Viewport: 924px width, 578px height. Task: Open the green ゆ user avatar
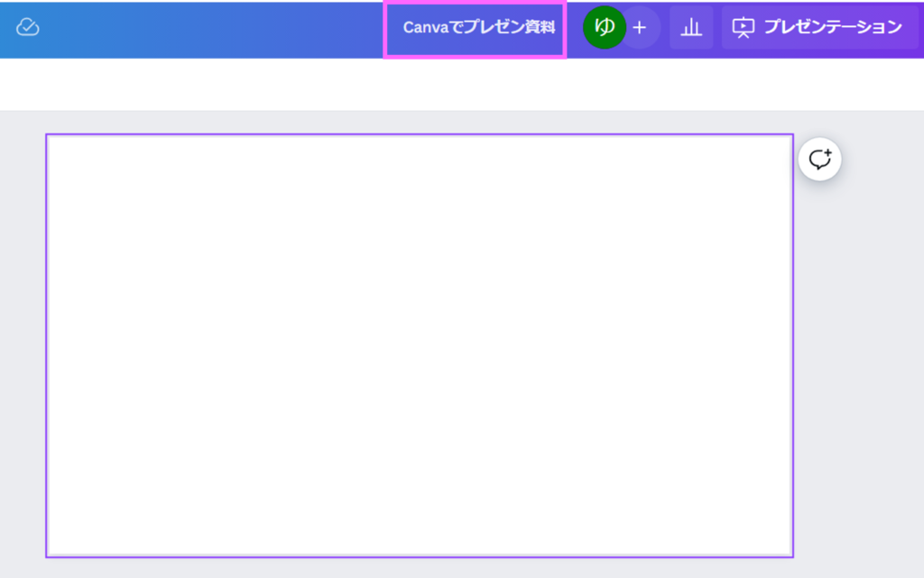[x=604, y=27]
